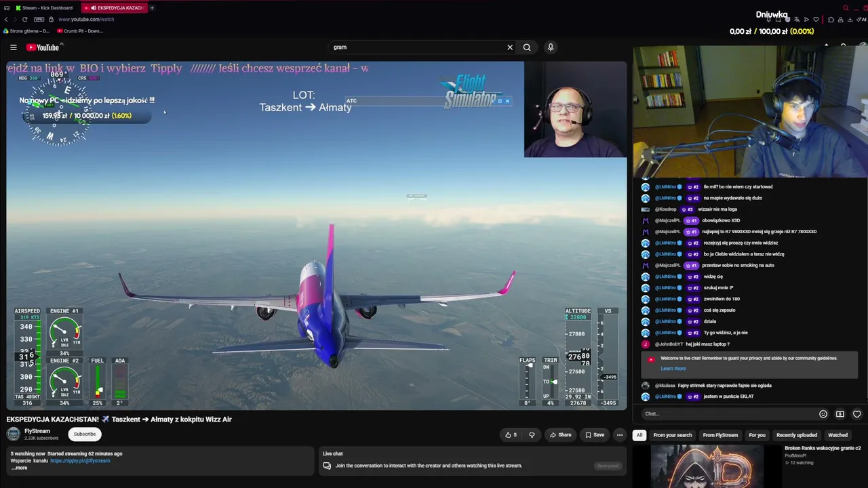Click the chat message input field
The height and width of the screenshot is (488, 868).
tap(729, 414)
